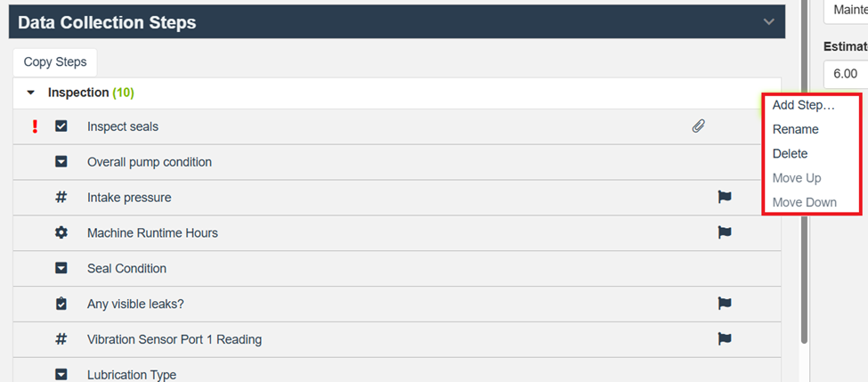Collapse the Data Collection Steps panel chevron
The width and height of the screenshot is (868, 382).
click(x=769, y=22)
